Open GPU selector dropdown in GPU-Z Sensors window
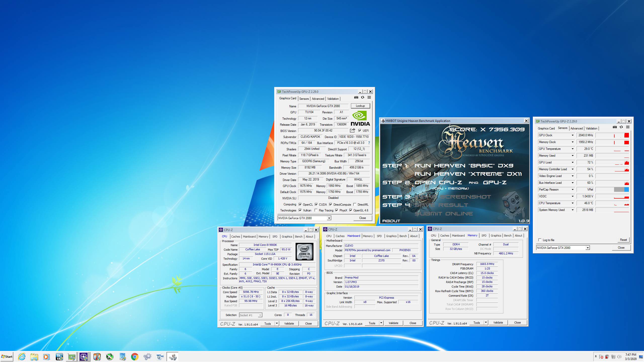Image resolution: width=644 pixels, height=362 pixels. [x=587, y=248]
